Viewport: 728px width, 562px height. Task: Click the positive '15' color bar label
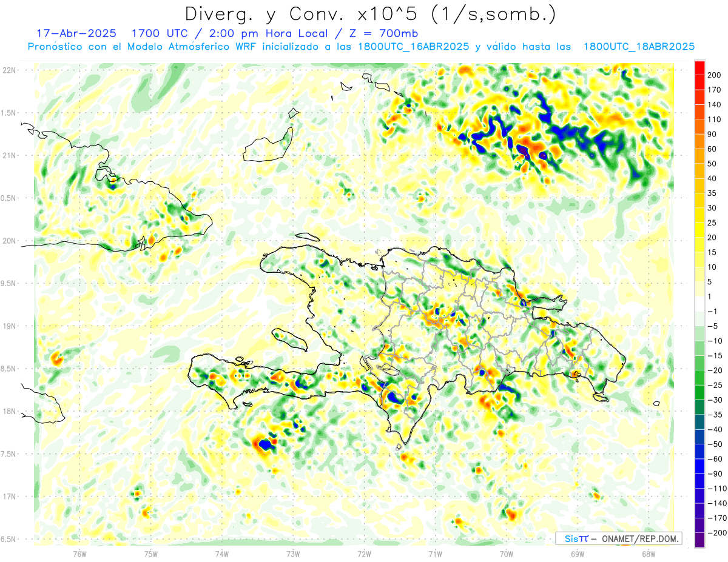click(712, 252)
